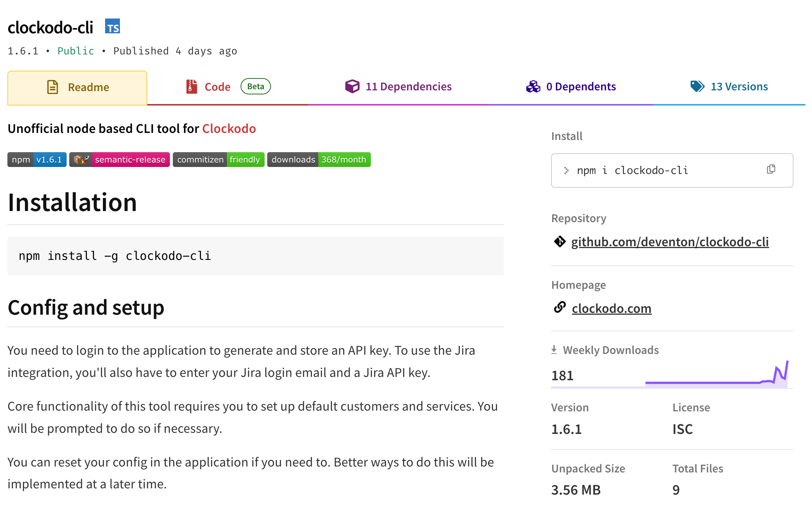
Task: Copy the npm install command icon
Action: (x=771, y=170)
